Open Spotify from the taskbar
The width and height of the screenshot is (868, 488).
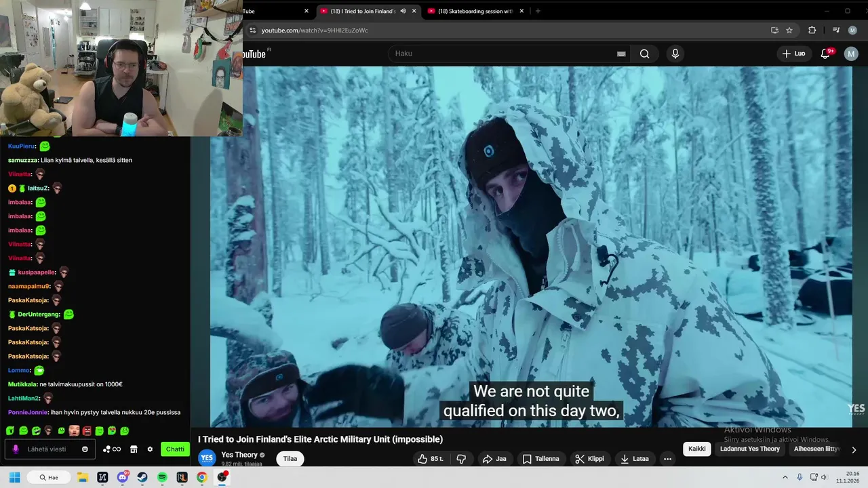162,477
